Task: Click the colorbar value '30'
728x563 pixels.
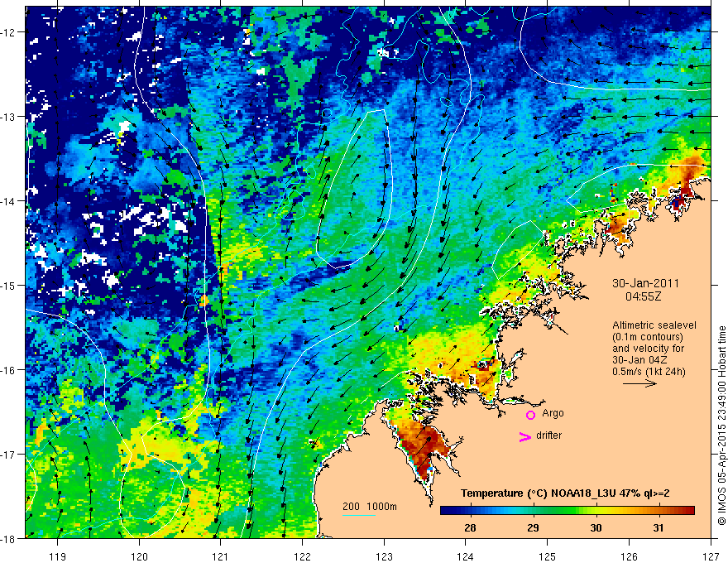Action: click(x=596, y=527)
